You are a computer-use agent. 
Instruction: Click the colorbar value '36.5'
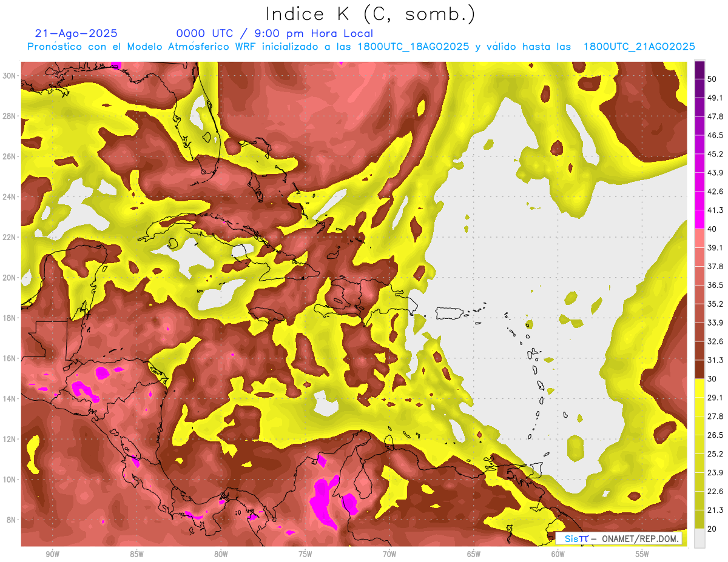715,286
